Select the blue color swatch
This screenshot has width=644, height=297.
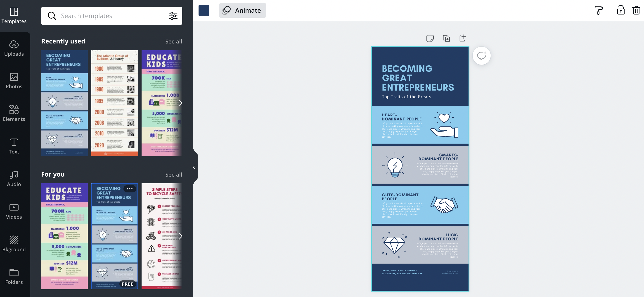[x=204, y=10]
